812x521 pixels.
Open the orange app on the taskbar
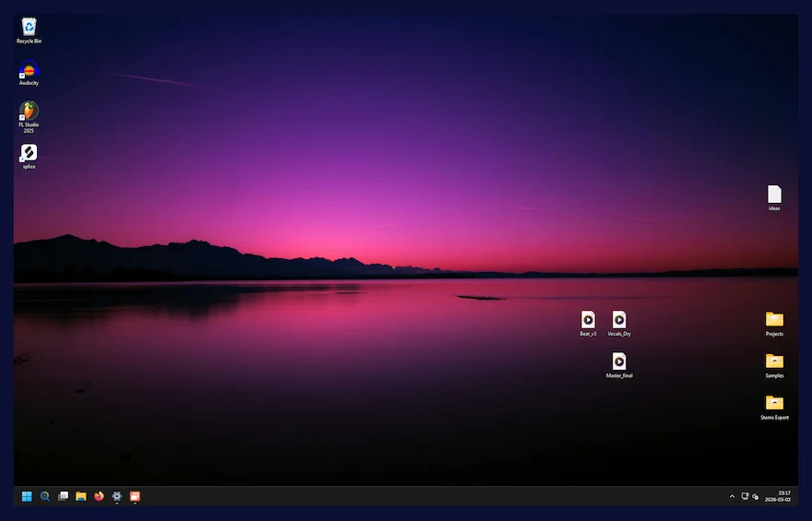pos(135,496)
